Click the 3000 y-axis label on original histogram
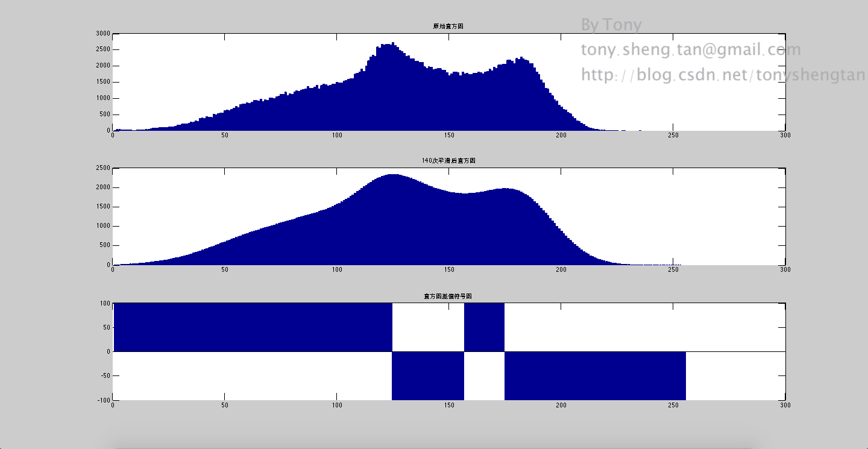 click(102, 34)
